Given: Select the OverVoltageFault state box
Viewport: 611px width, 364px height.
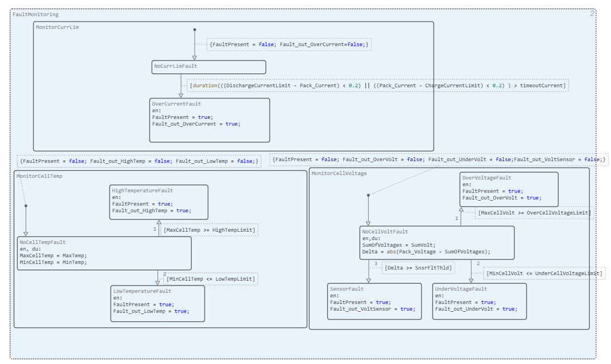Looking at the screenshot, I should (x=509, y=190).
